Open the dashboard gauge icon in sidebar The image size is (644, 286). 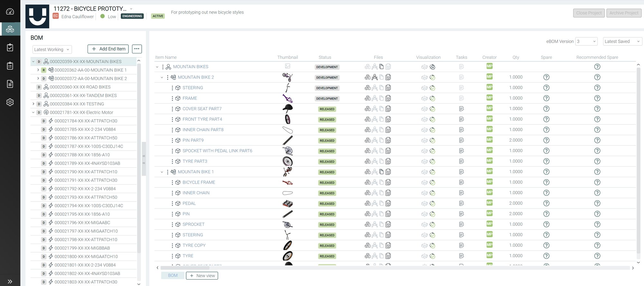coord(10,12)
